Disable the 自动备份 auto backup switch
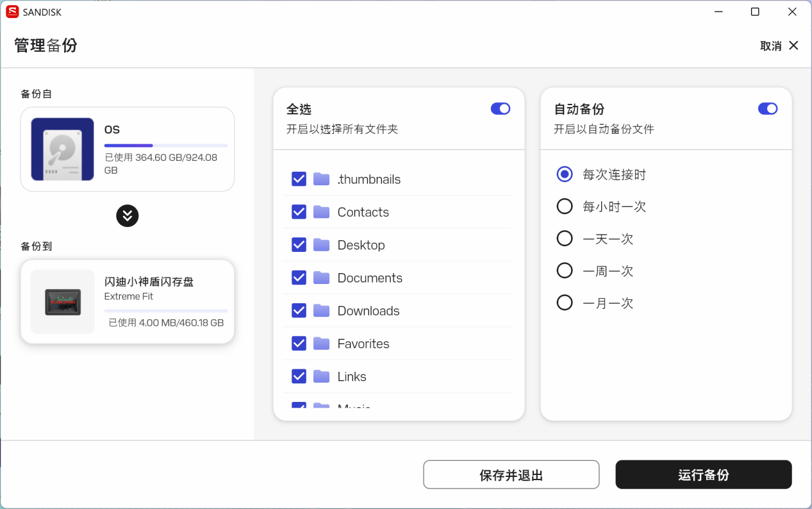The image size is (812, 509). [x=767, y=109]
